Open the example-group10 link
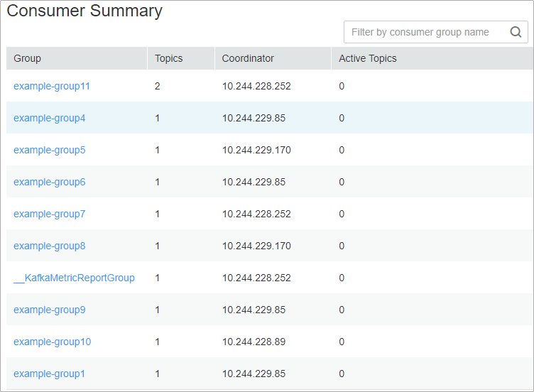Image resolution: width=534 pixels, height=392 pixels. point(52,342)
